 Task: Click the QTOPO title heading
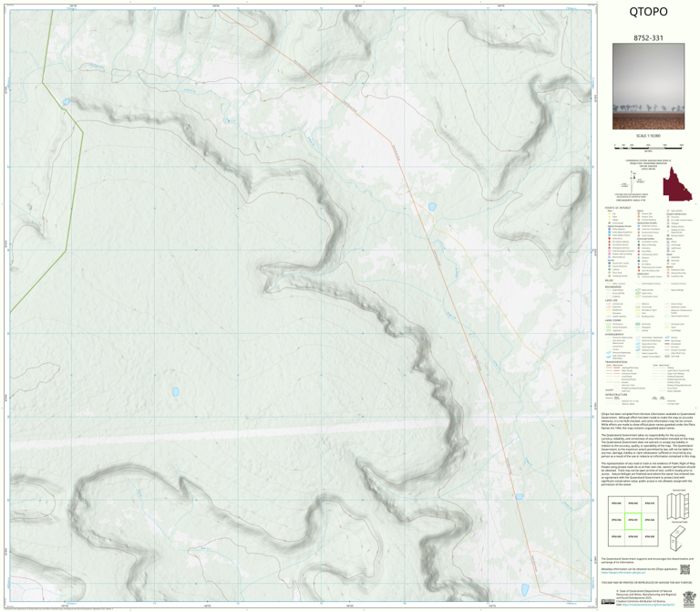648,12
